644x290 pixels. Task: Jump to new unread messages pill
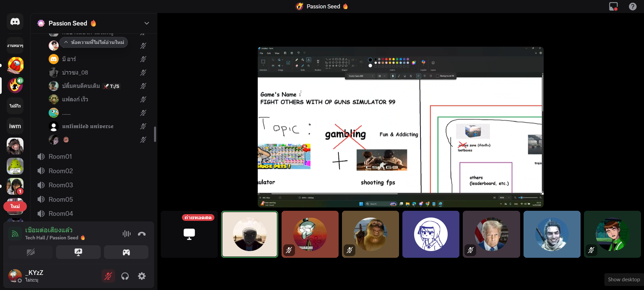(x=94, y=42)
